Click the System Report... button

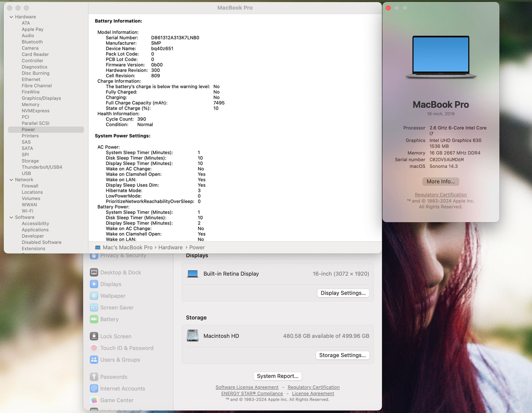point(278,376)
